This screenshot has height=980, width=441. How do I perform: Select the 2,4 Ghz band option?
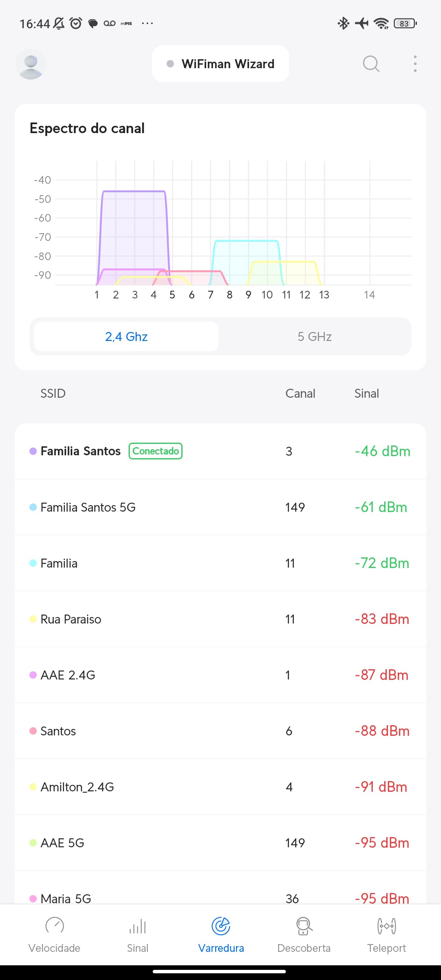pyautogui.click(x=126, y=336)
